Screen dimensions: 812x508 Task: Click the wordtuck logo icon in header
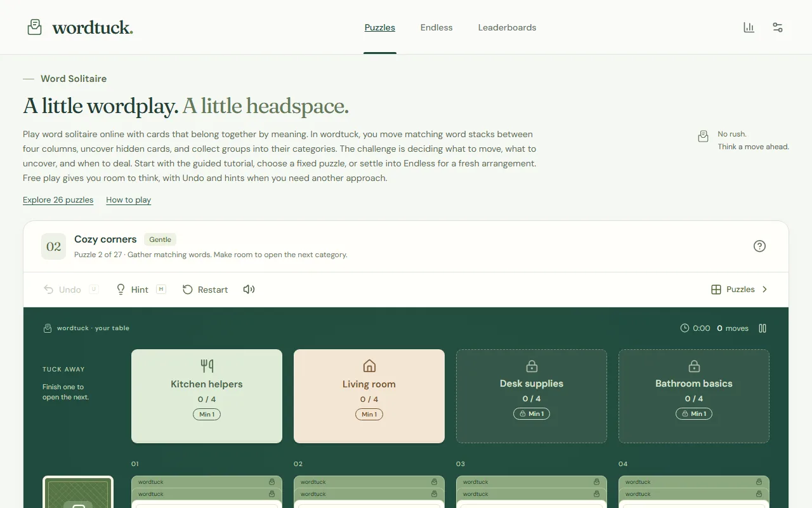click(35, 27)
